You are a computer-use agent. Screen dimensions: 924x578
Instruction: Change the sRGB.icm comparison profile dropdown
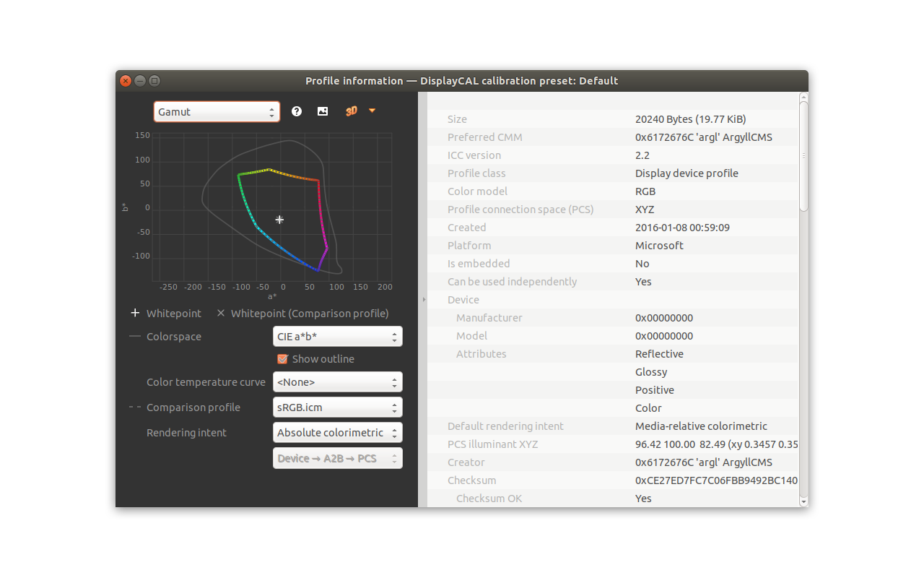click(337, 407)
